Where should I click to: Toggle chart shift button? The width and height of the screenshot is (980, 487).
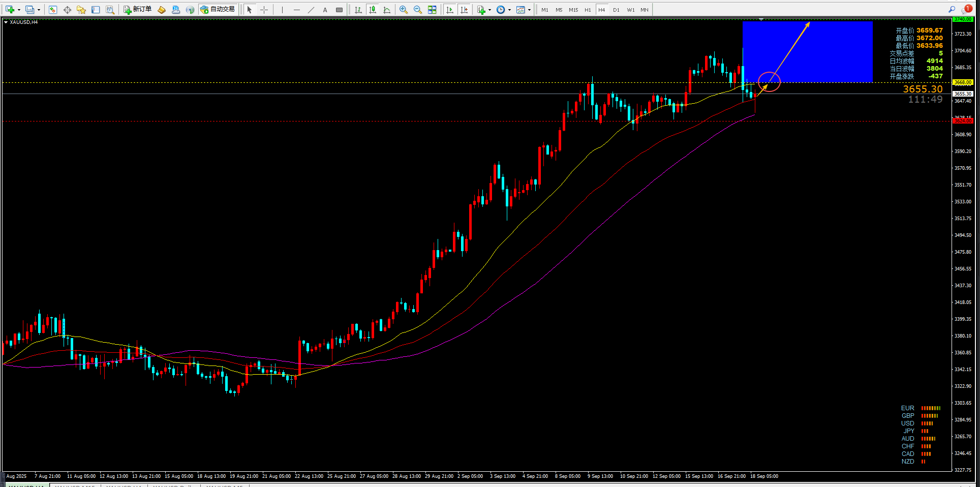tap(464, 10)
